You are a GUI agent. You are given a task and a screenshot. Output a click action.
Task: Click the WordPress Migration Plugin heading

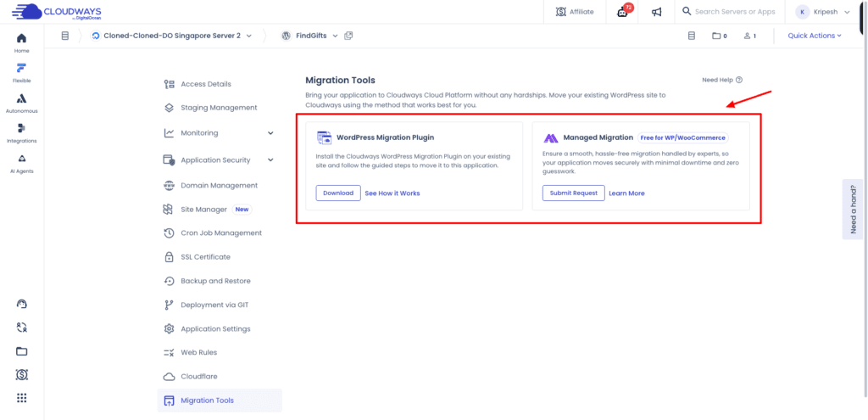tap(386, 137)
